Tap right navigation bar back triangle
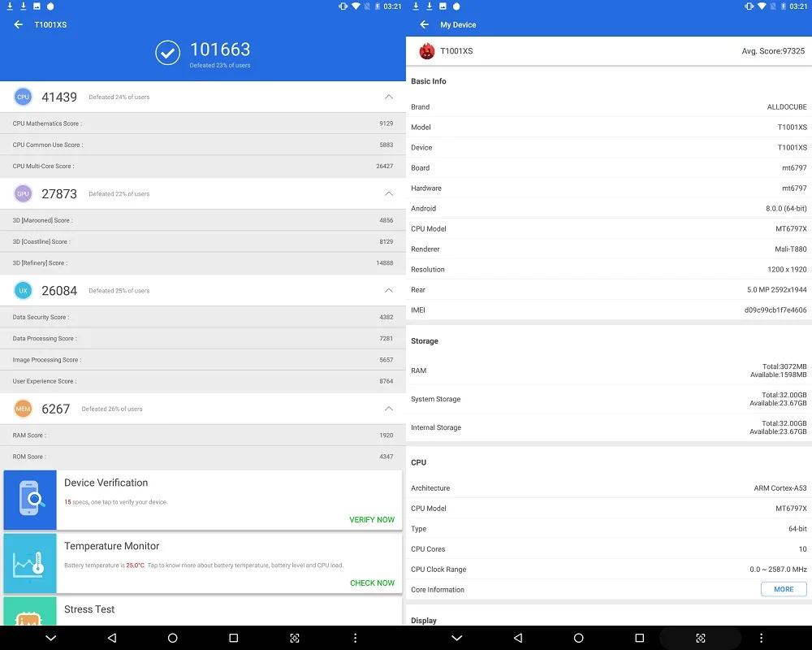The height and width of the screenshot is (650, 812). [518, 638]
